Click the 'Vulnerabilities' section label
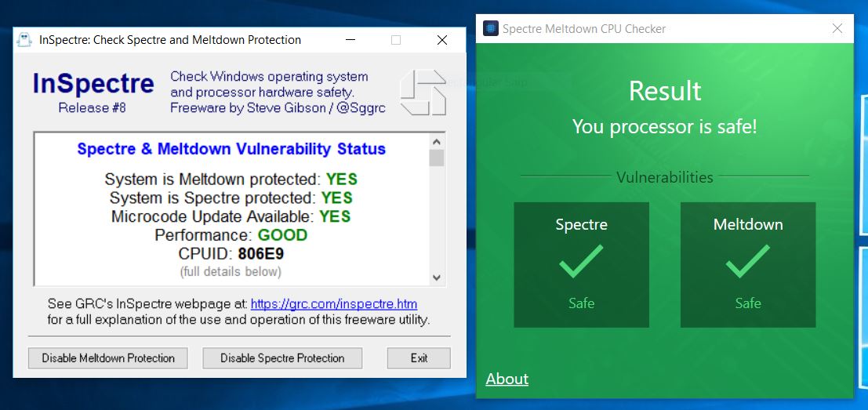Screen dimensions: 868x410 665,177
